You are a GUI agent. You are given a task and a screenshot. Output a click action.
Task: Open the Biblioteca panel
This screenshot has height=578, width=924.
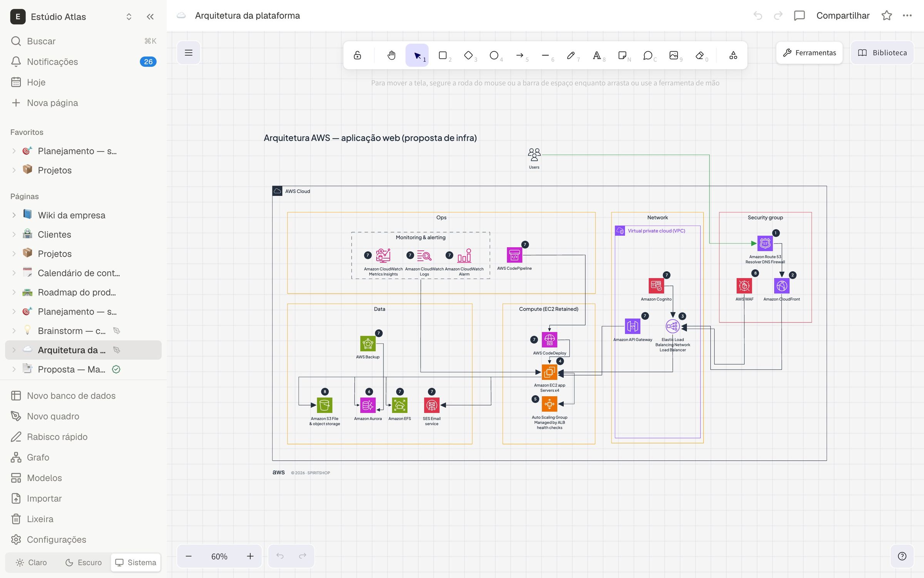coord(882,53)
